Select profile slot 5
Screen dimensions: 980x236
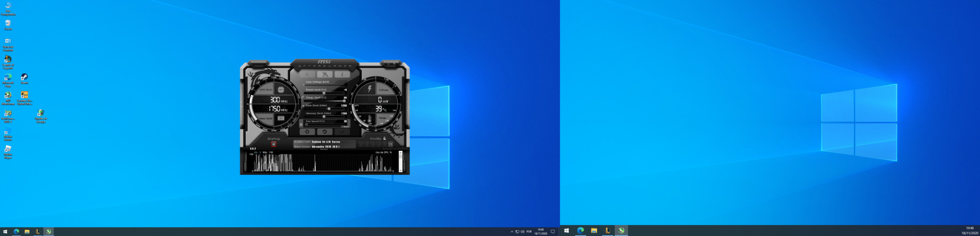click(384, 144)
